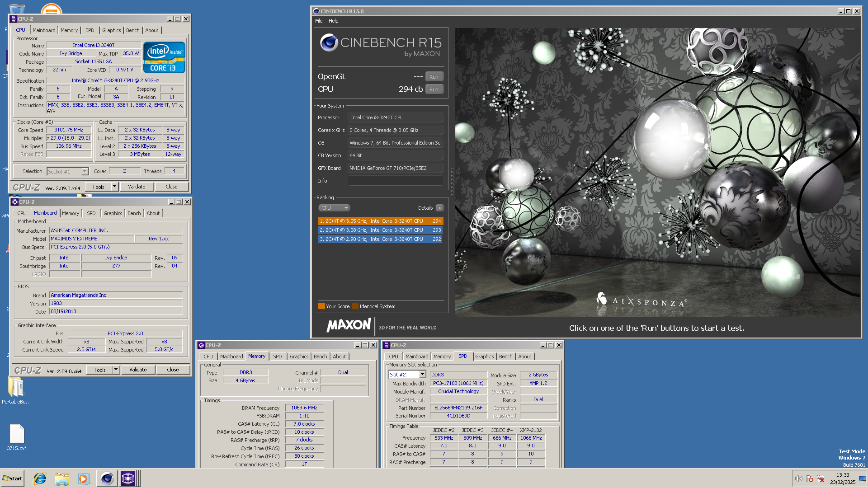Click Validate in top CPU-Z window
The image size is (868, 488).
tap(137, 187)
